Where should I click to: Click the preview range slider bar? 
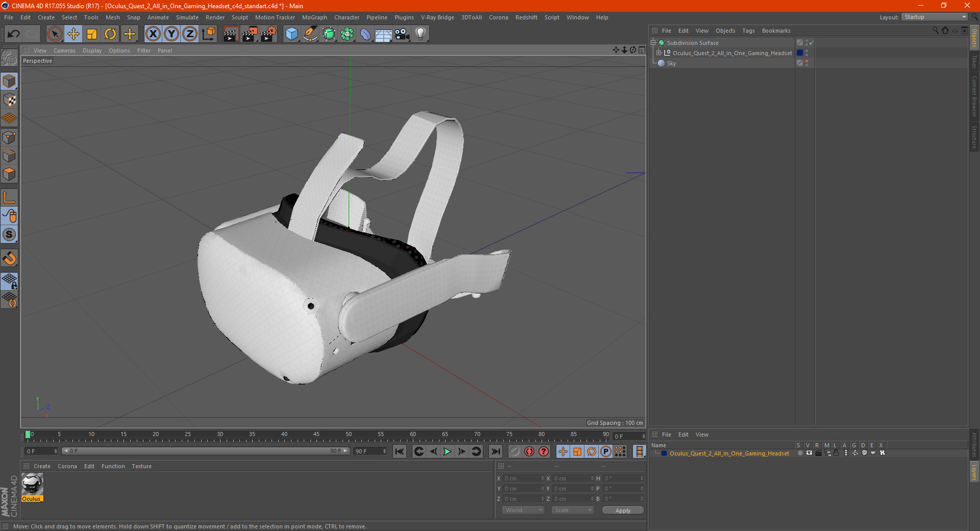coord(206,451)
